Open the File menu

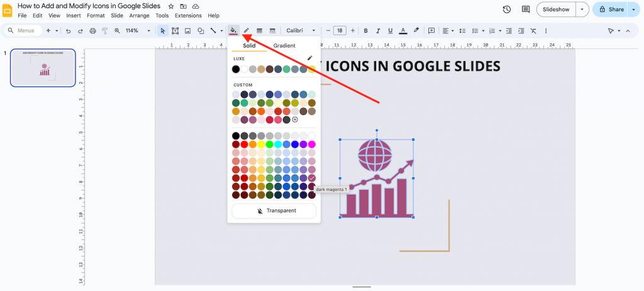coord(22,16)
